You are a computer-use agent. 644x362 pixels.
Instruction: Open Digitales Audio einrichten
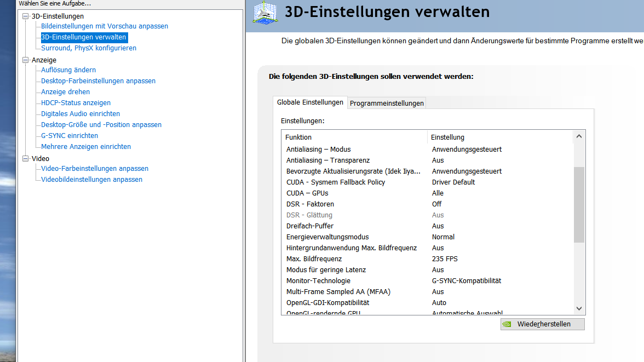81,114
